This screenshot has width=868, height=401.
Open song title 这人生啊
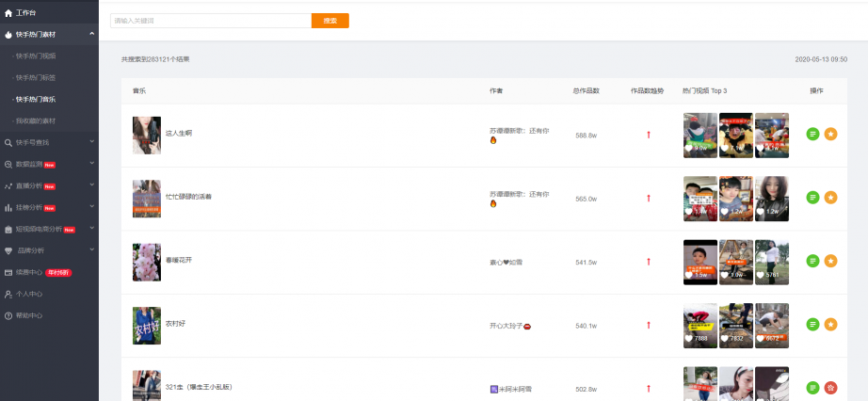pos(179,134)
